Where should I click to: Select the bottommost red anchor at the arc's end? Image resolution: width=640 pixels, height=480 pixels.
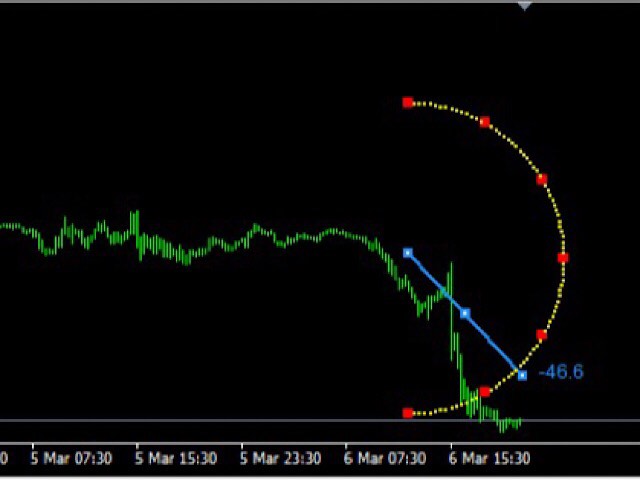[x=408, y=413]
